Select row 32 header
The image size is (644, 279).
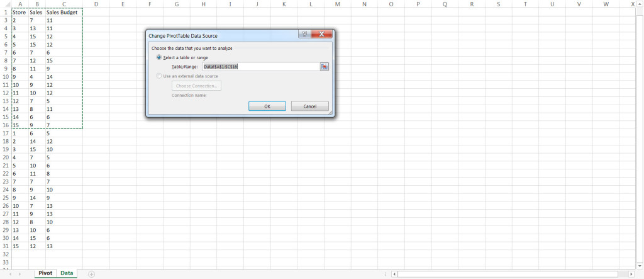pyautogui.click(x=6, y=254)
